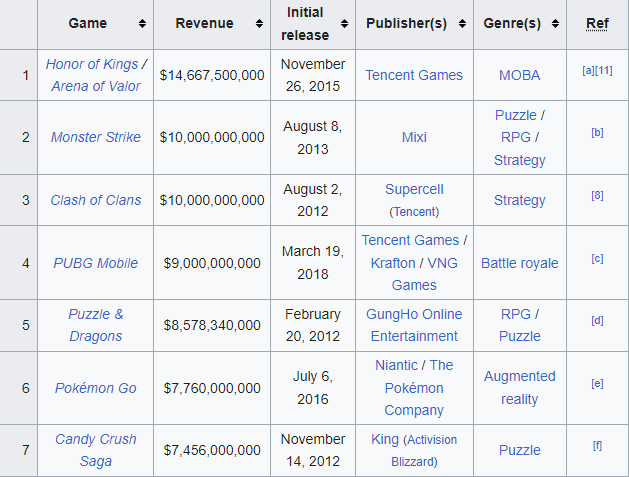Open the Niantic publisher link
Viewport: 629px width, 477px height.
[x=396, y=365]
